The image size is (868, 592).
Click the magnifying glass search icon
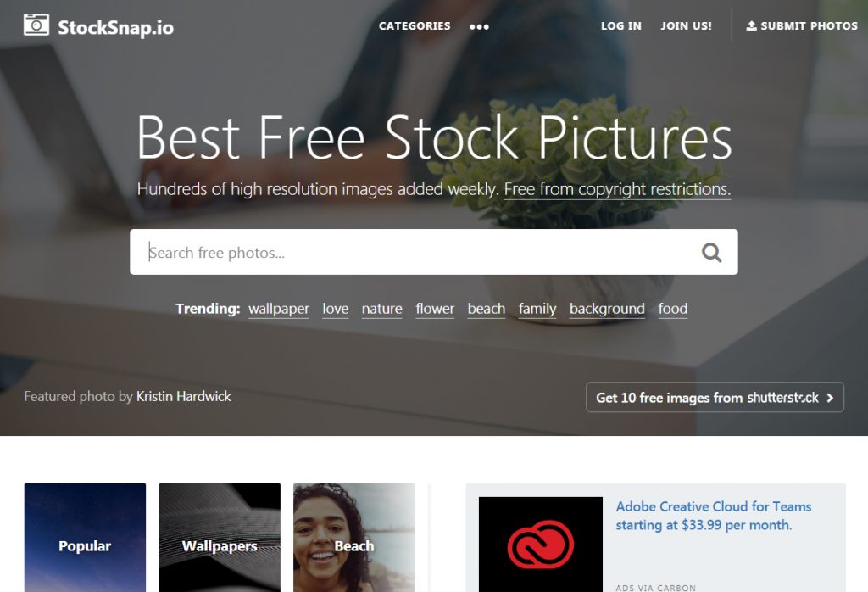[x=711, y=253]
